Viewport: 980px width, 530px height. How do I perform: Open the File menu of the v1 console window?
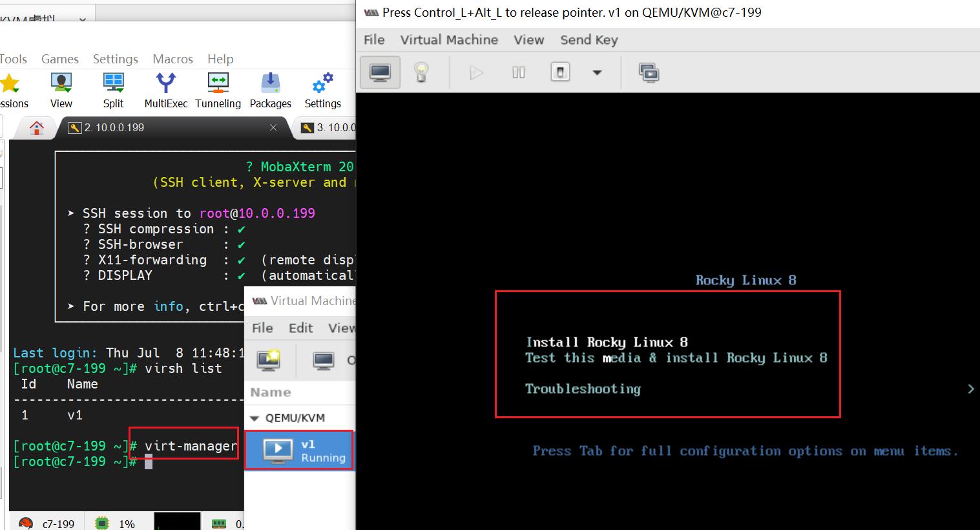(x=374, y=39)
